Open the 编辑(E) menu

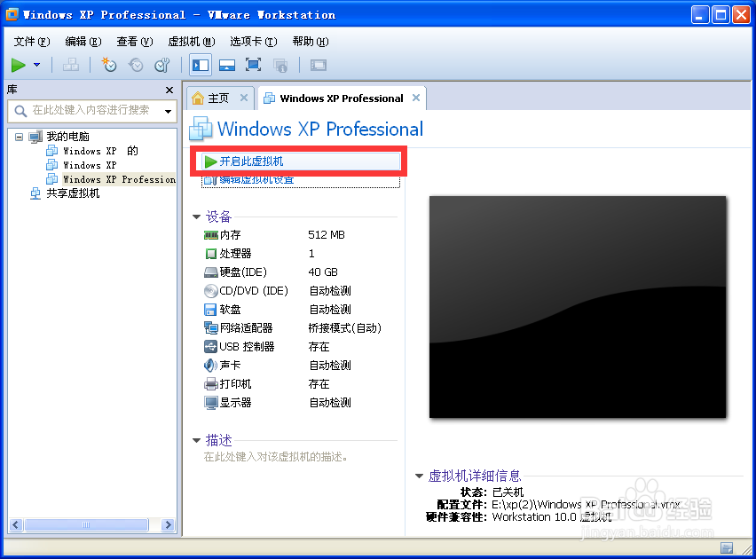(83, 42)
